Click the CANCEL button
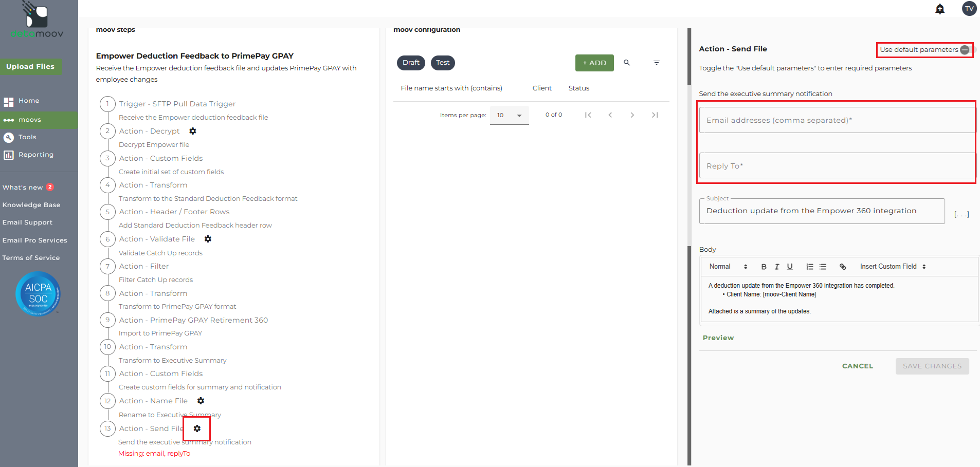The width and height of the screenshot is (980, 467). [858, 366]
